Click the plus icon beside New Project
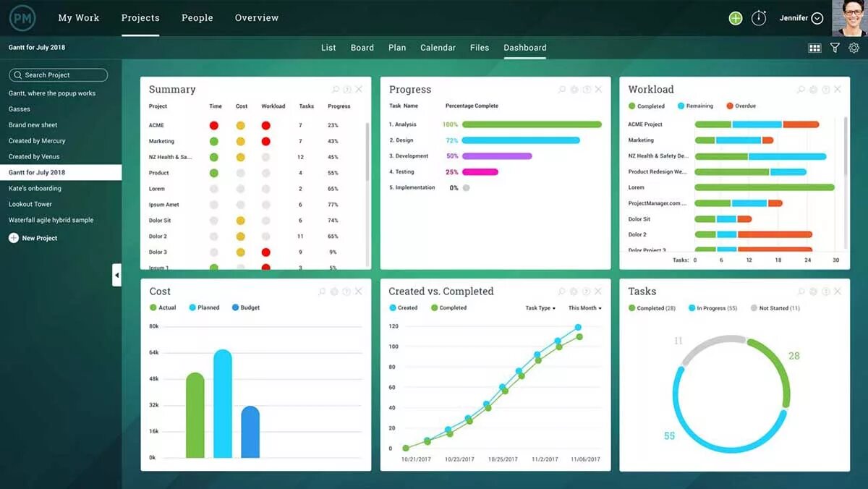 point(14,238)
